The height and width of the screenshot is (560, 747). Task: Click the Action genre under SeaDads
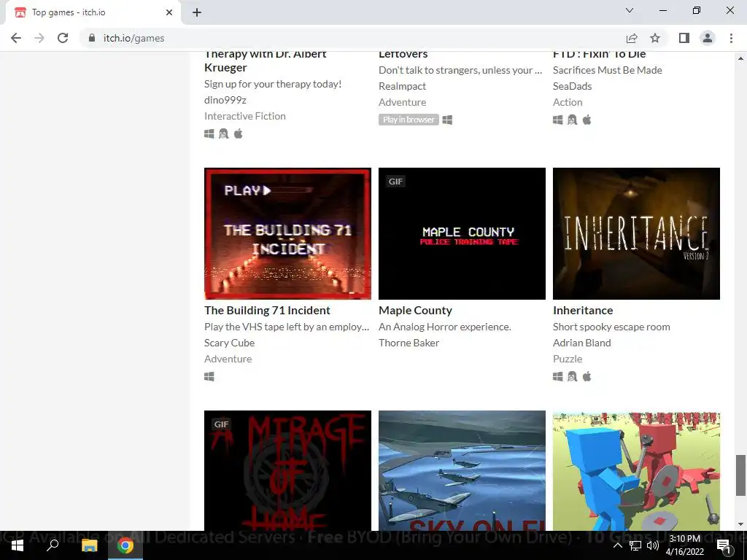(x=568, y=102)
